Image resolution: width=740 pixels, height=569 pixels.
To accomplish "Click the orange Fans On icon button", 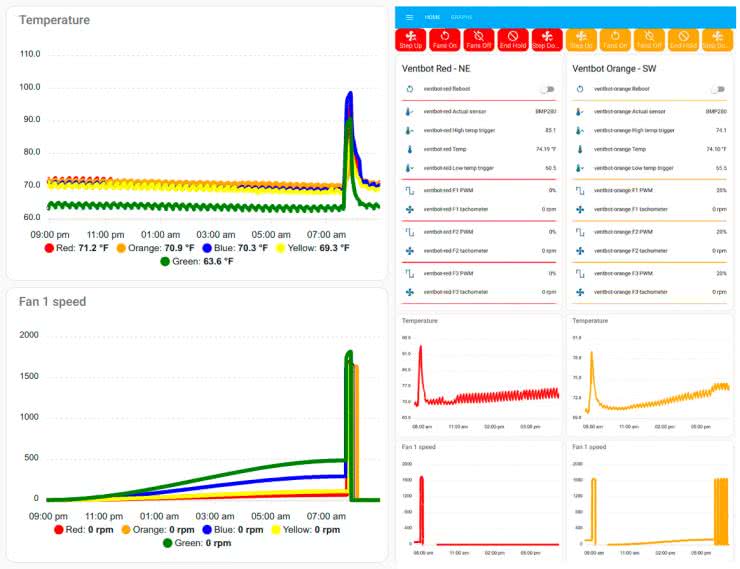I will (x=615, y=39).
